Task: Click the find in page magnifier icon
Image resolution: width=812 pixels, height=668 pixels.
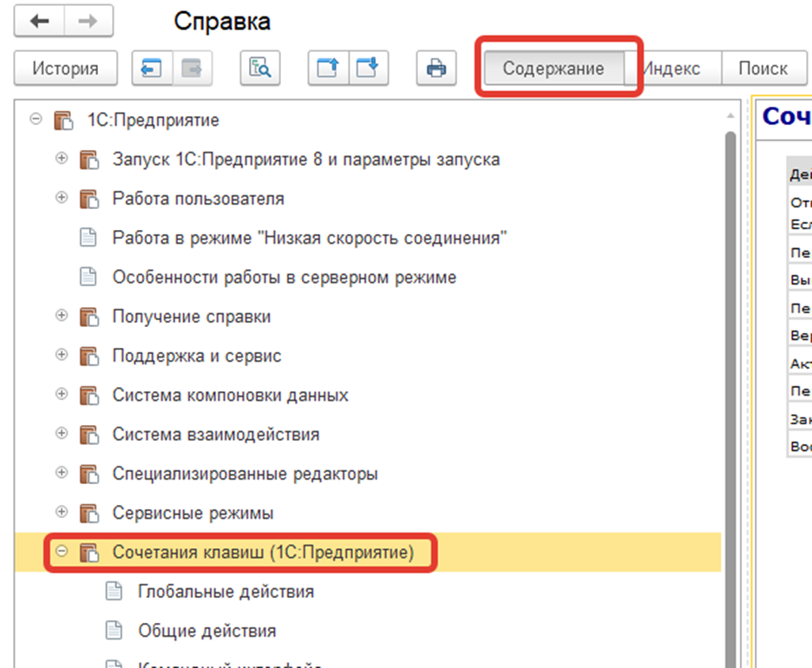Action: pyautogui.click(x=260, y=68)
